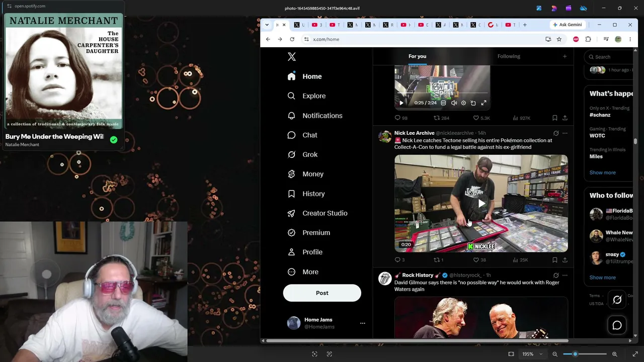Open a new Chrome tab
Viewport: 644px width, 362px height.
525,25
